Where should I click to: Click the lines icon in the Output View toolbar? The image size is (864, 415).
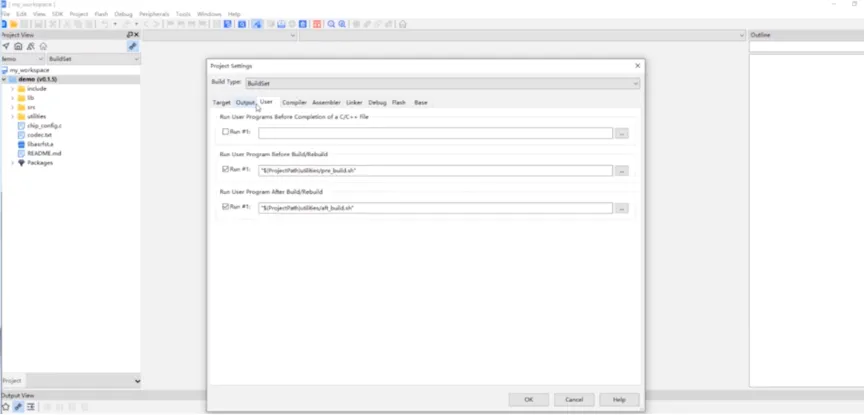pos(31,407)
